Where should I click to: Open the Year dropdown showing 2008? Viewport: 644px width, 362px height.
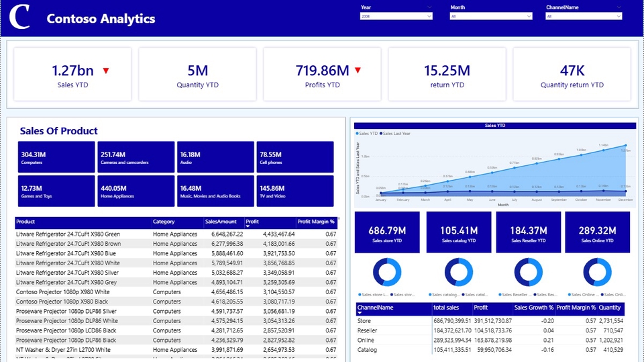pos(396,16)
